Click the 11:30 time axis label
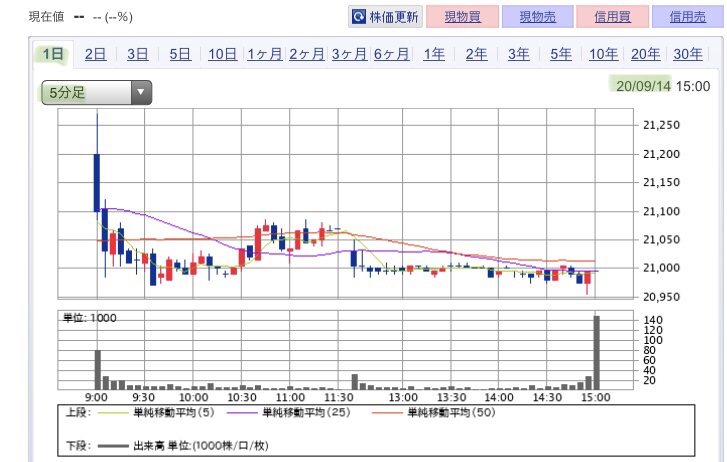This screenshot has height=462, width=727. pos(338,398)
